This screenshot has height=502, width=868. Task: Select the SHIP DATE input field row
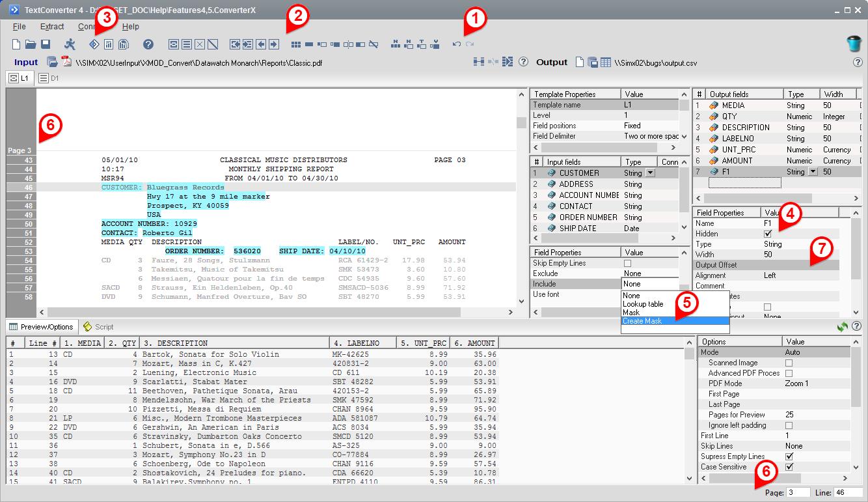tap(605, 229)
